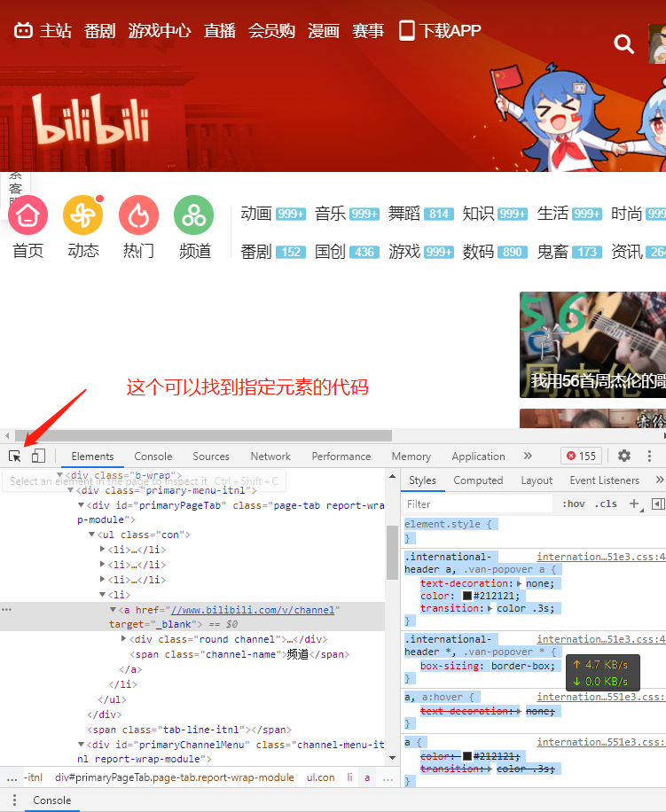Show more Styles pane tabs chevron

[x=659, y=480]
